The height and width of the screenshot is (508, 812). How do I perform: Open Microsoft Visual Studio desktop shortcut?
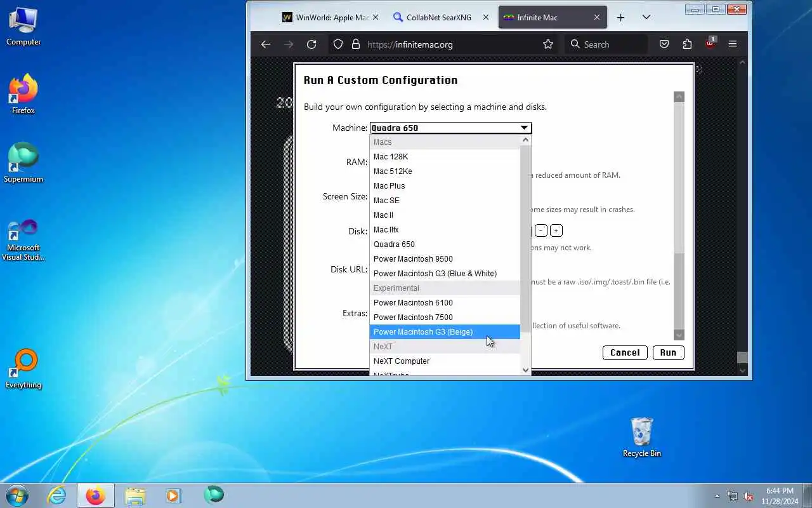click(x=23, y=240)
